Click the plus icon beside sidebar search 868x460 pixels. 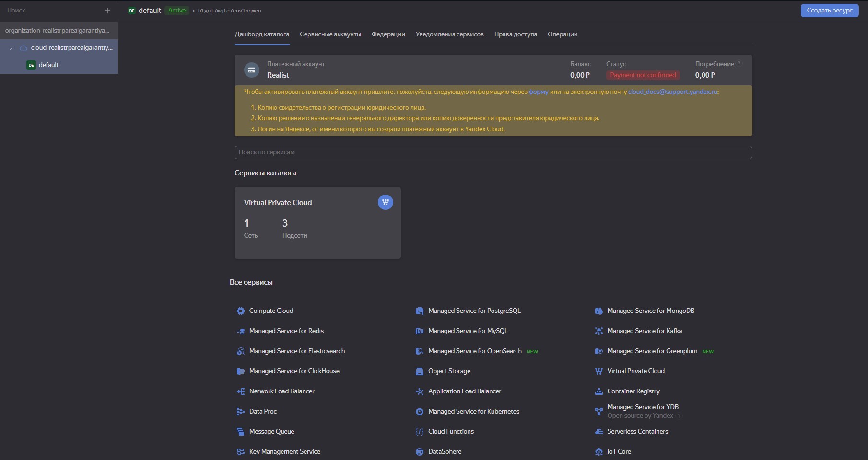(107, 11)
